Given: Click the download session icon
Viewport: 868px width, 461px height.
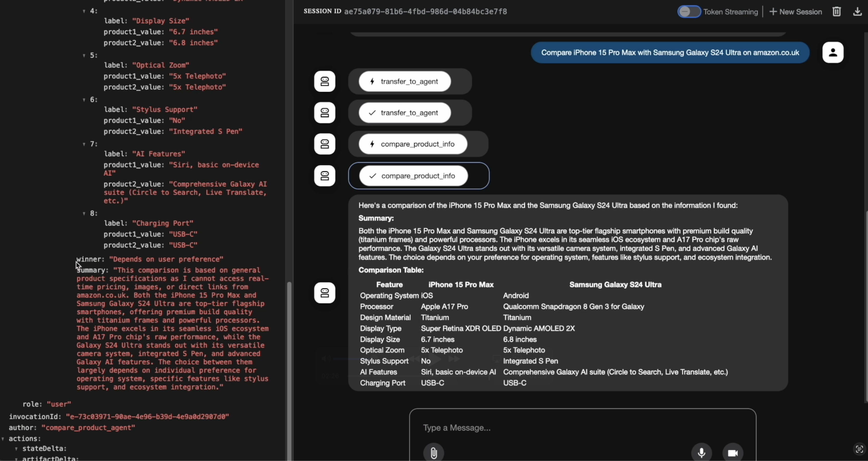Looking at the screenshot, I should (857, 12).
